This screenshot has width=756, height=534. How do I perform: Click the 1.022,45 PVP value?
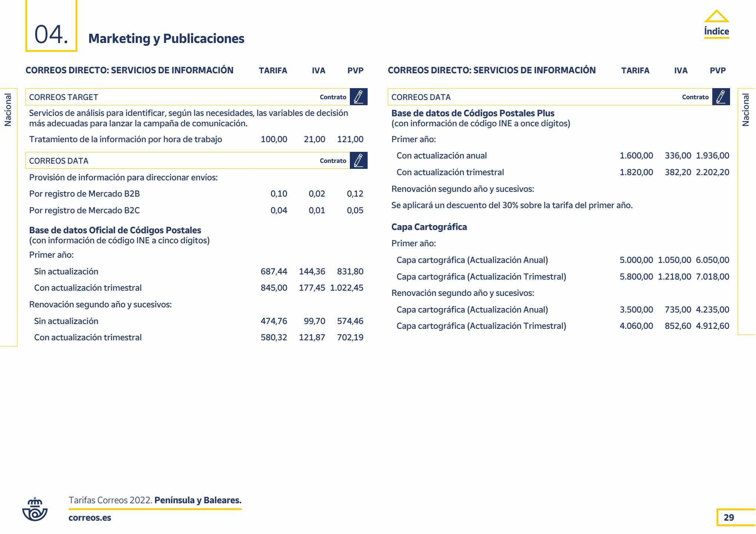pos(346,288)
